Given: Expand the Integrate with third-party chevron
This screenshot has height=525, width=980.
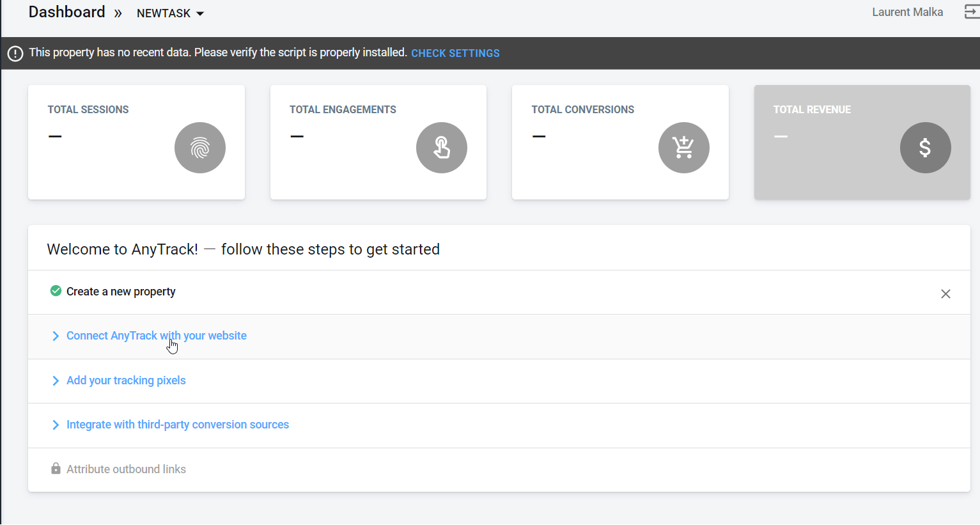Looking at the screenshot, I should tap(56, 425).
